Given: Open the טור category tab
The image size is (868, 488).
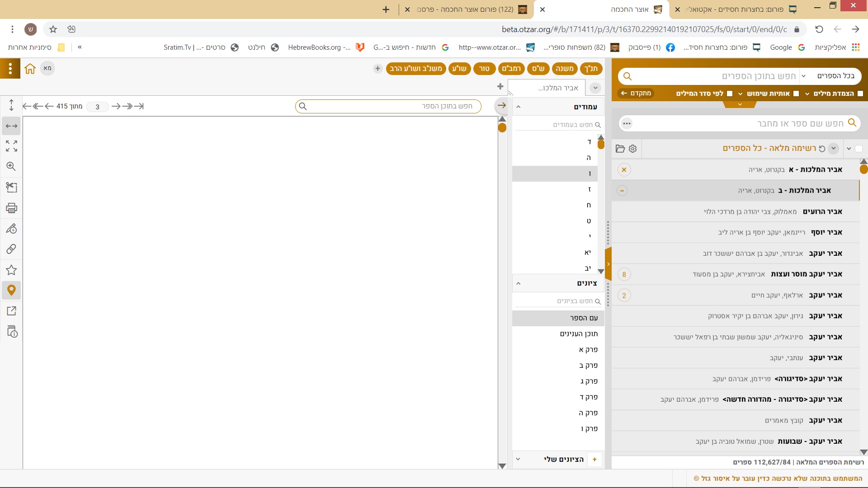Looking at the screenshot, I should tap(484, 69).
